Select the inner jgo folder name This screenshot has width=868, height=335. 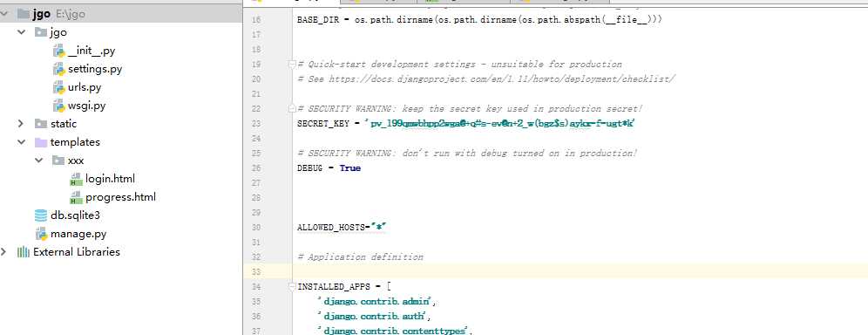click(58, 32)
